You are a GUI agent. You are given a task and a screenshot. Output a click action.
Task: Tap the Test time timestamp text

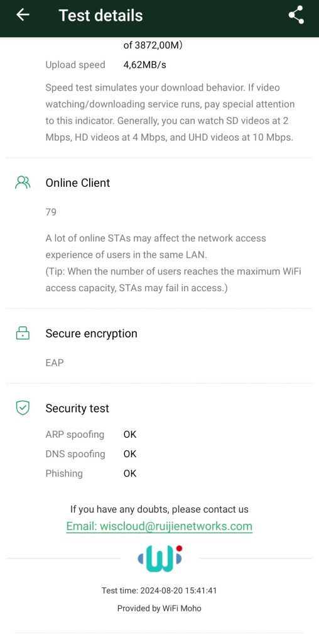click(x=159, y=591)
